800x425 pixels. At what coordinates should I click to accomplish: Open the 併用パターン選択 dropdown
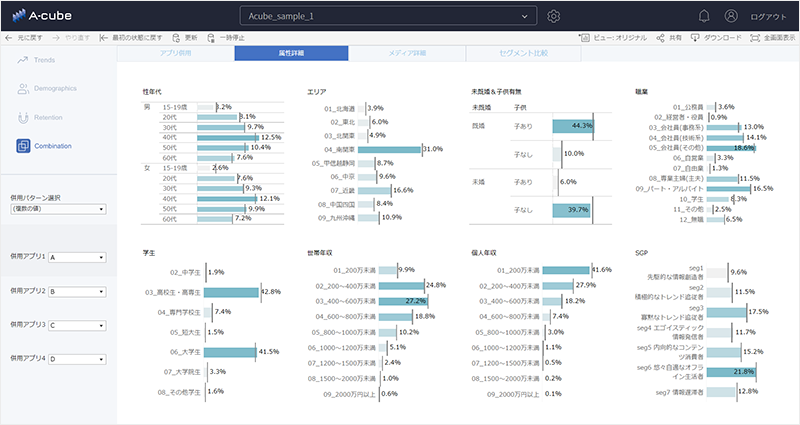(x=58, y=209)
